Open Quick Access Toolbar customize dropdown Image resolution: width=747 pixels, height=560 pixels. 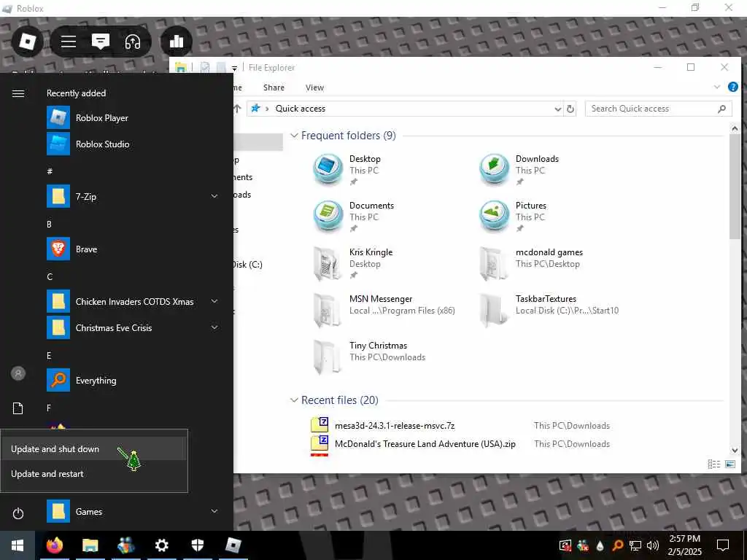coord(234,69)
